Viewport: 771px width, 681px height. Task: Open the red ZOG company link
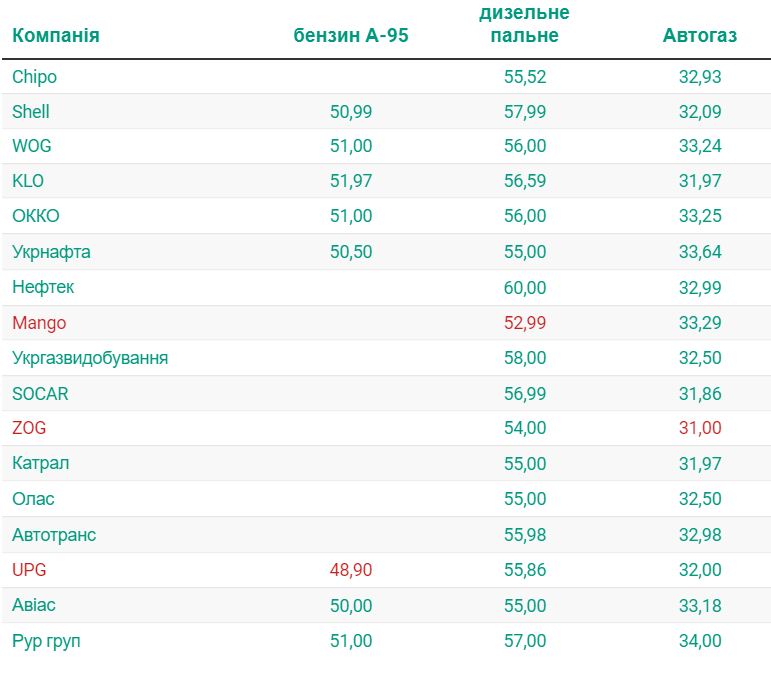pos(29,428)
